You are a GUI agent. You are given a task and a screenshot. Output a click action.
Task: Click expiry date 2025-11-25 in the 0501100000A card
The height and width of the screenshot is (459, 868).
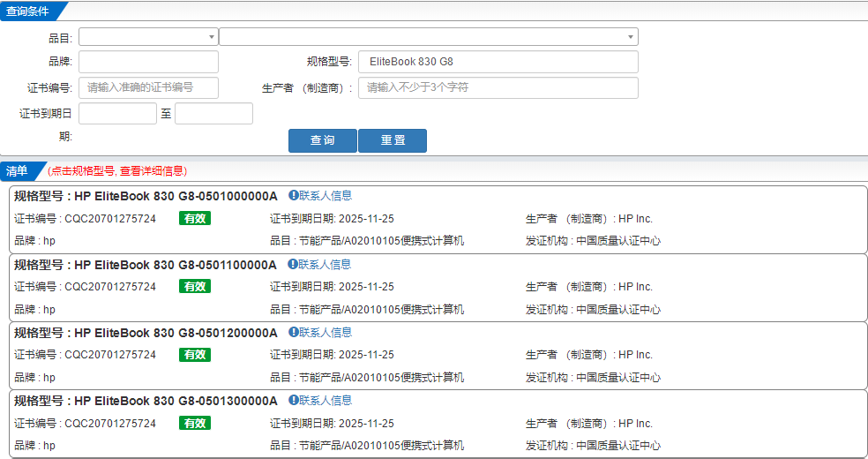[366, 287]
